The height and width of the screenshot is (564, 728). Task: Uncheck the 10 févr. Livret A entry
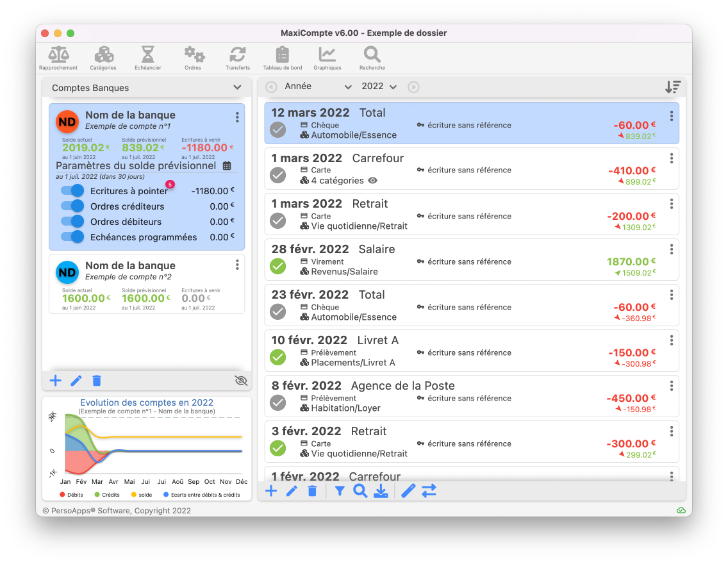pos(278,358)
